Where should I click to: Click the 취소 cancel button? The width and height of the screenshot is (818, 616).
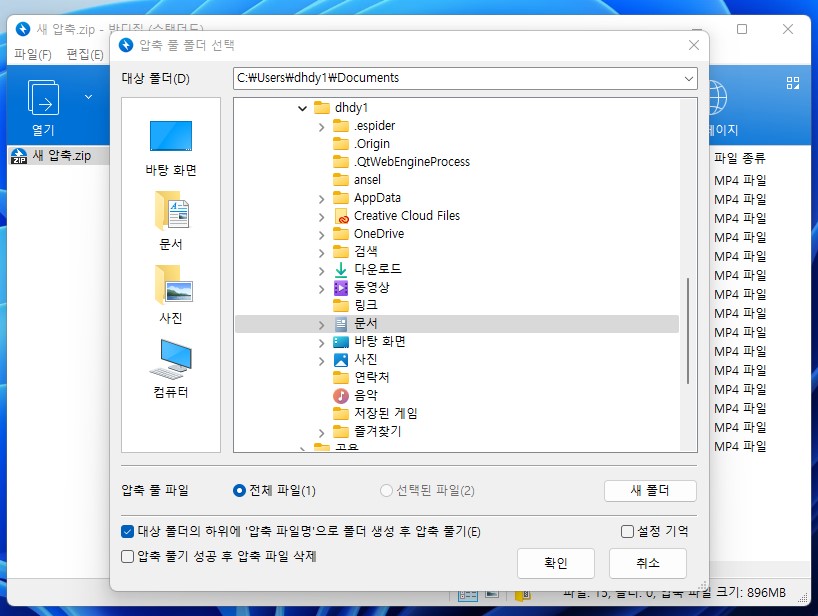click(x=647, y=563)
